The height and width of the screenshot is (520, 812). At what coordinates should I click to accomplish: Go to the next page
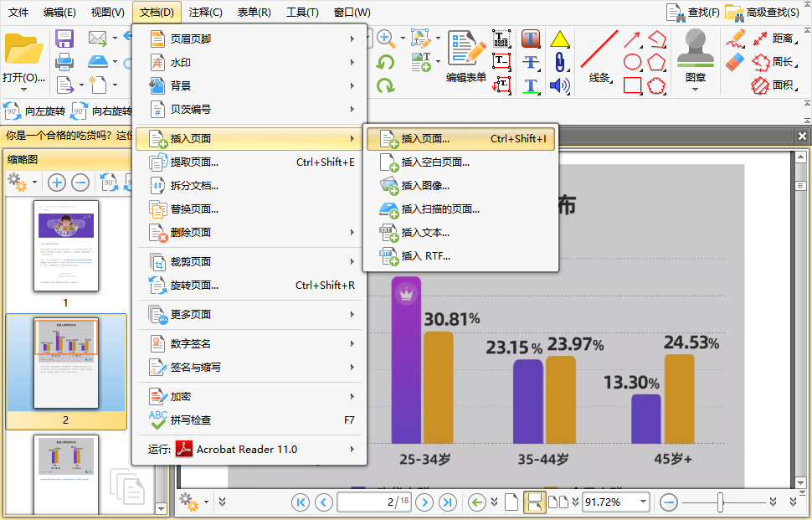click(424, 502)
